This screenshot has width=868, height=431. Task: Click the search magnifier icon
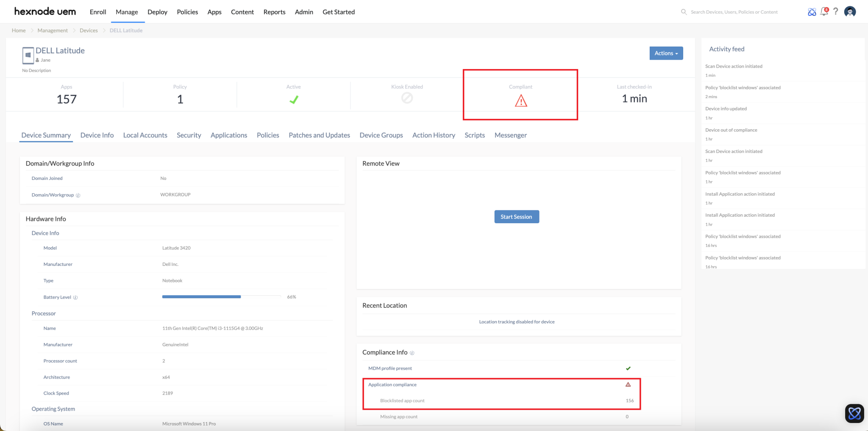click(x=683, y=12)
